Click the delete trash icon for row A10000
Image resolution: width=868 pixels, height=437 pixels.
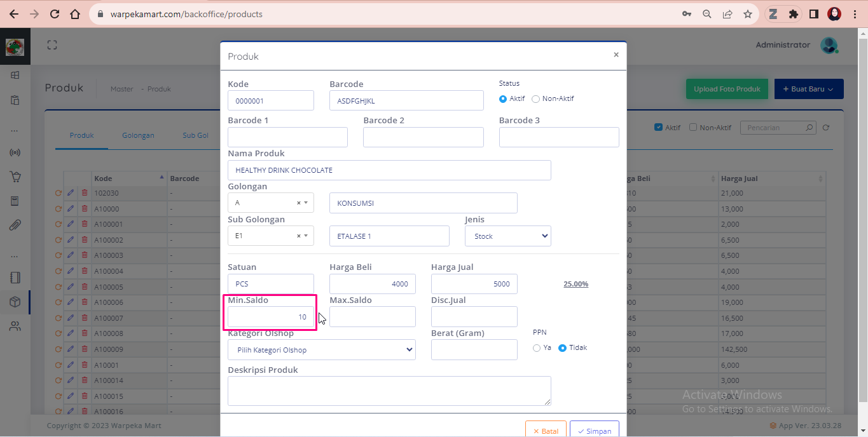pos(85,209)
